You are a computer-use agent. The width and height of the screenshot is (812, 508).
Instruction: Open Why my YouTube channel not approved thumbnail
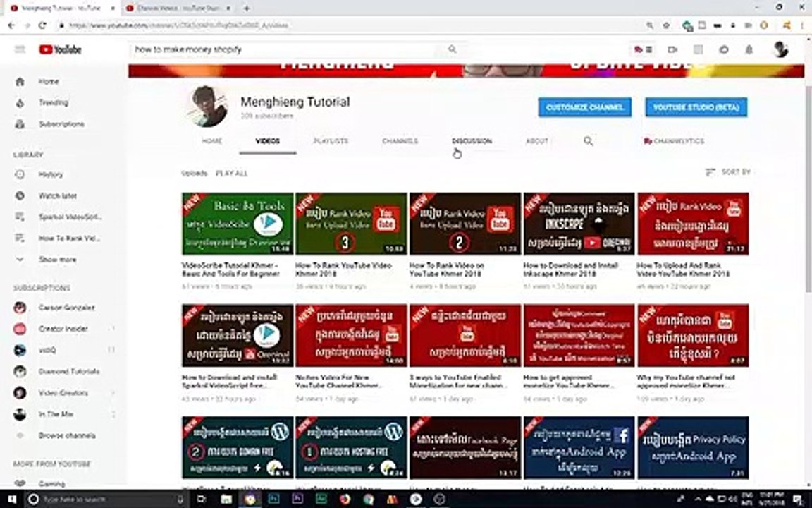[x=693, y=335]
